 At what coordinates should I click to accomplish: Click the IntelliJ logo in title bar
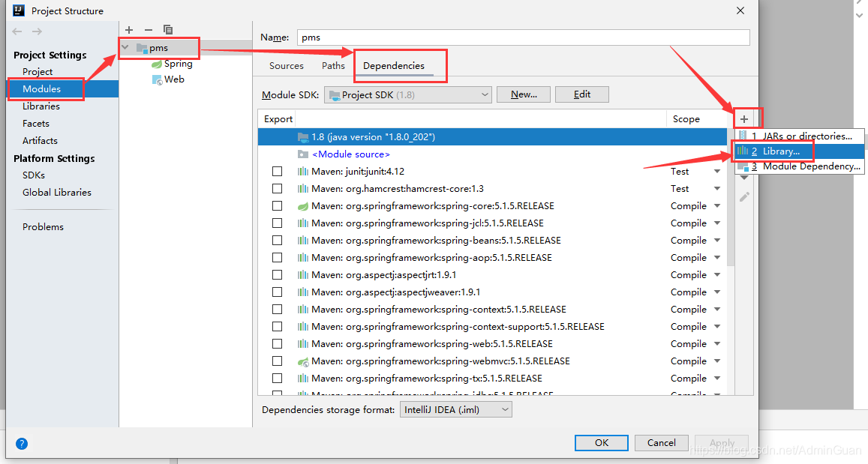18,10
